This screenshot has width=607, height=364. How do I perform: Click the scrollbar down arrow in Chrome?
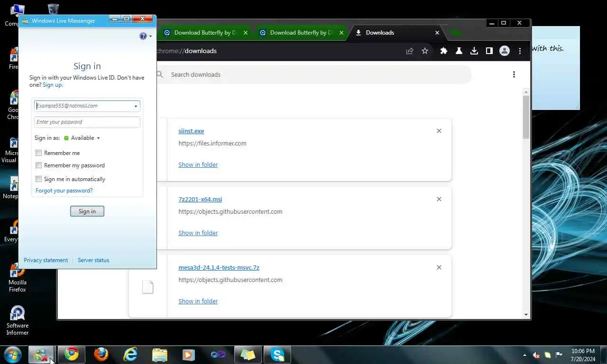[x=526, y=314]
